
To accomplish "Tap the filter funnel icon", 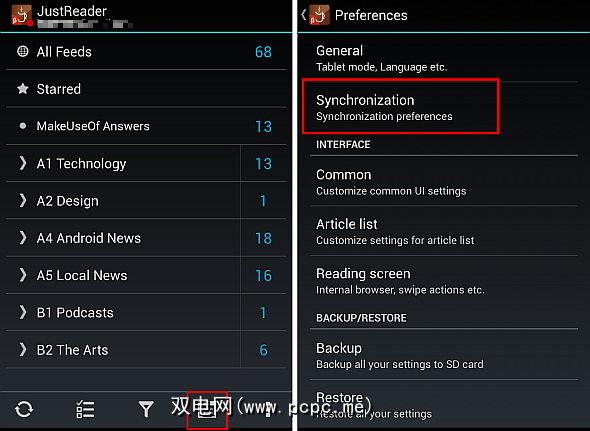I will (x=146, y=409).
